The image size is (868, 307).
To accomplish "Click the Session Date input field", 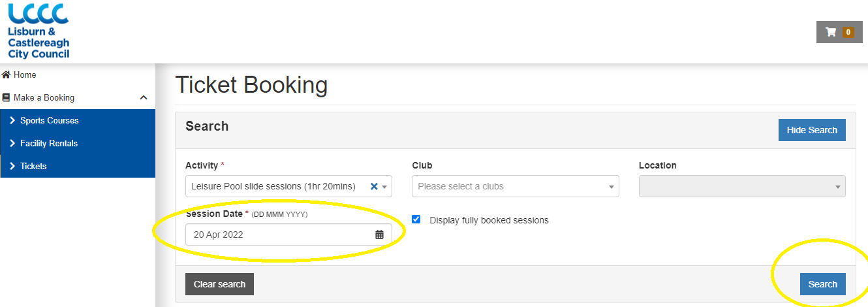I will point(288,234).
